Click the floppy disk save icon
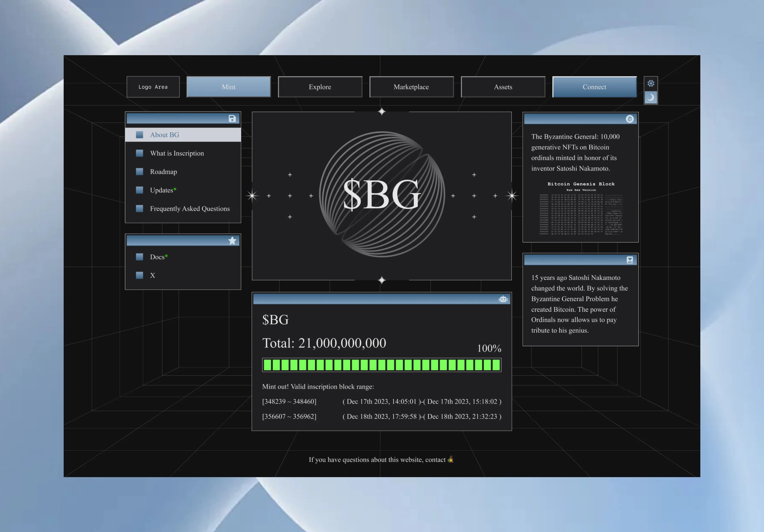Screen dimensions: 764x532 [232, 118]
